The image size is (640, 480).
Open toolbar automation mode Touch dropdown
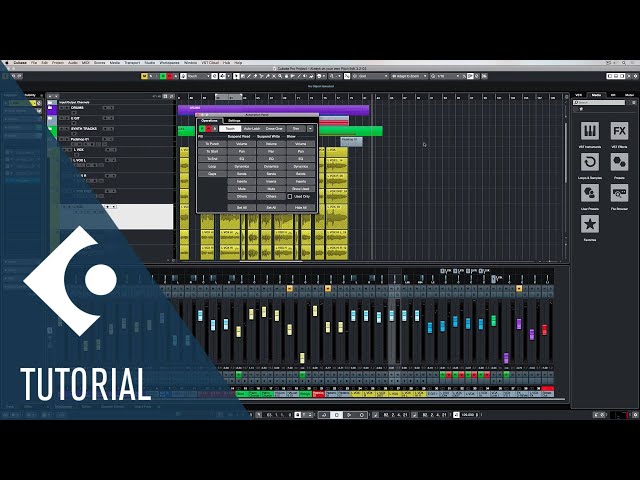click(196, 76)
